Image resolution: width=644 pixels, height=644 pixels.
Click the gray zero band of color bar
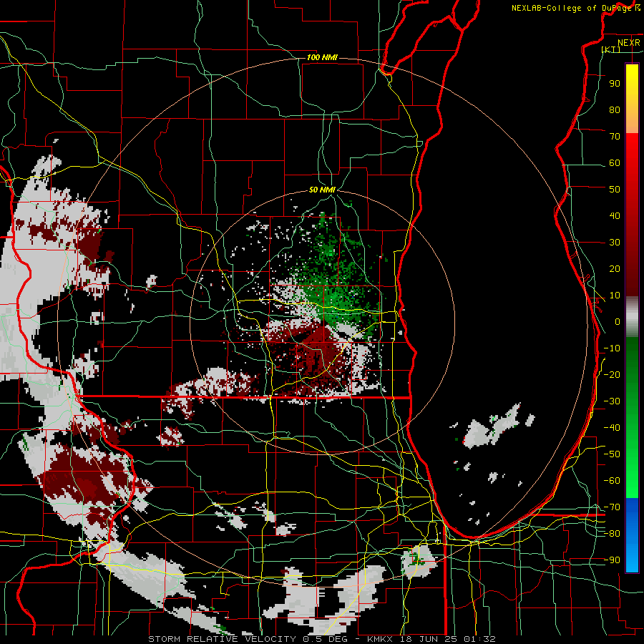pyautogui.click(x=632, y=317)
